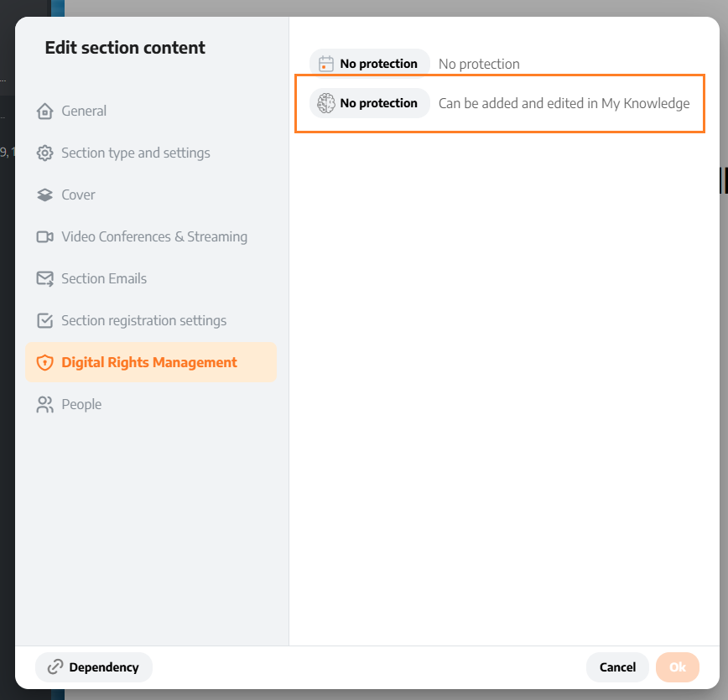Open the General section tab
Image resolution: width=728 pixels, height=700 pixels.
click(x=84, y=111)
